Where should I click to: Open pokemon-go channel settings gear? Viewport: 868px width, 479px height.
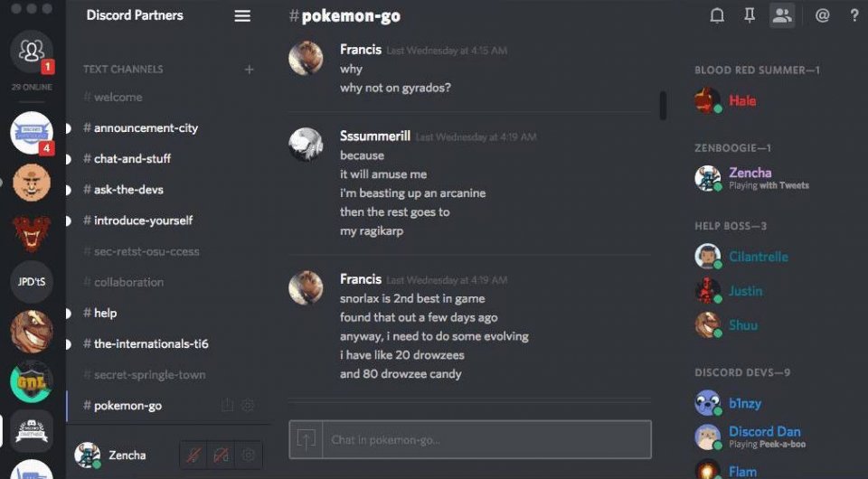point(248,406)
